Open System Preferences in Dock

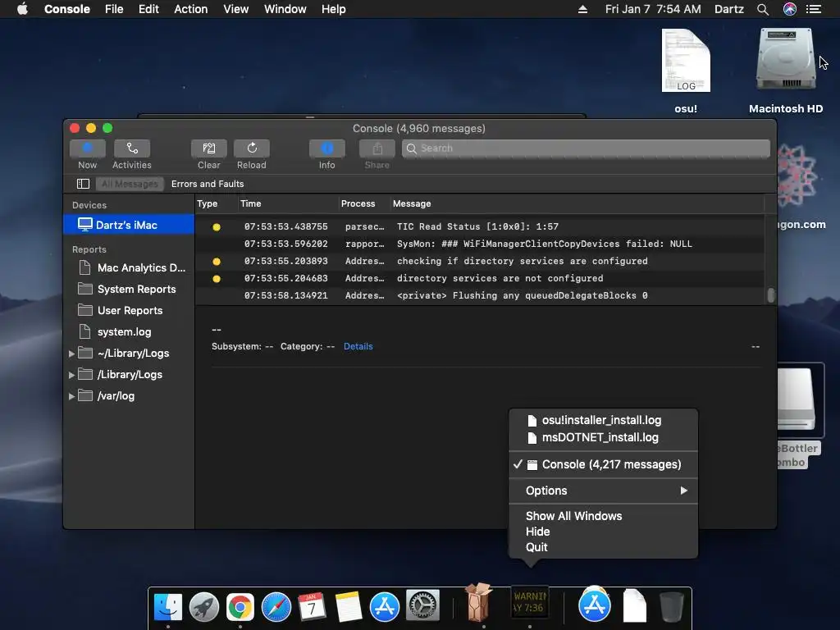pyautogui.click(x=422, y=606)
